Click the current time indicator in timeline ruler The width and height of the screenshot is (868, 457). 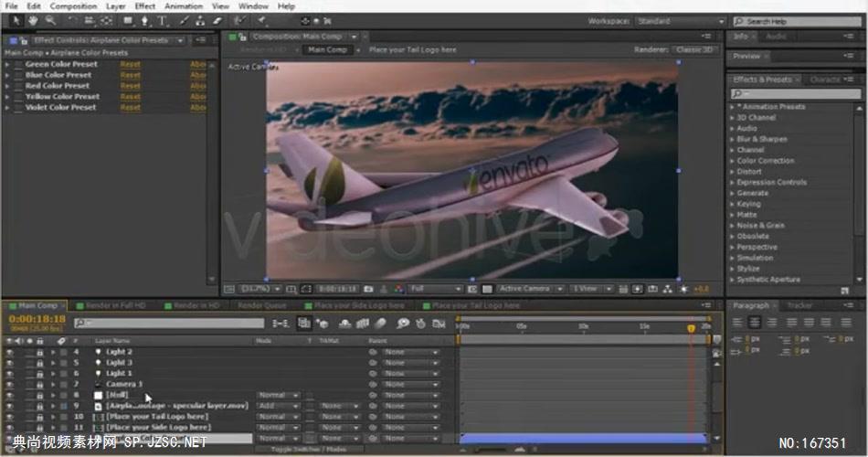click(691, 327)
